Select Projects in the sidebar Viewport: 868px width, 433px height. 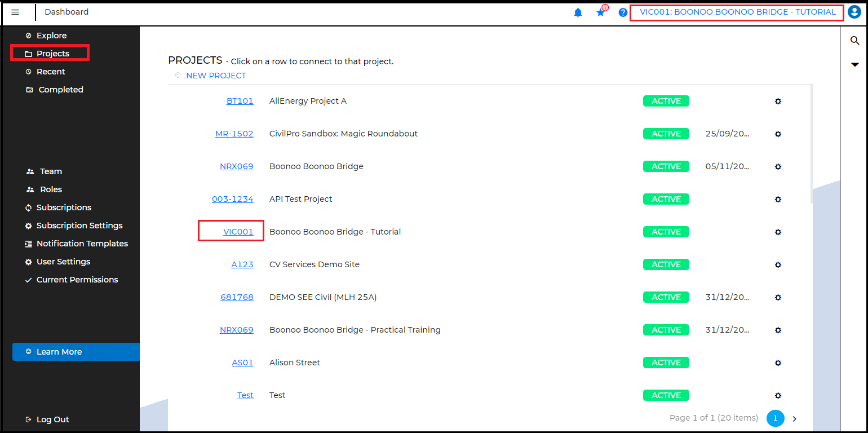pos(52,54)
